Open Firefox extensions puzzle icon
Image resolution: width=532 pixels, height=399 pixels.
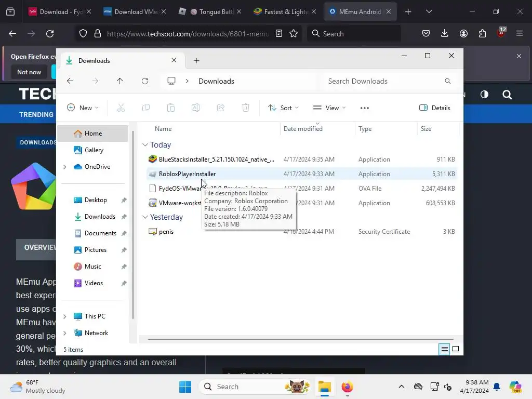482,34
